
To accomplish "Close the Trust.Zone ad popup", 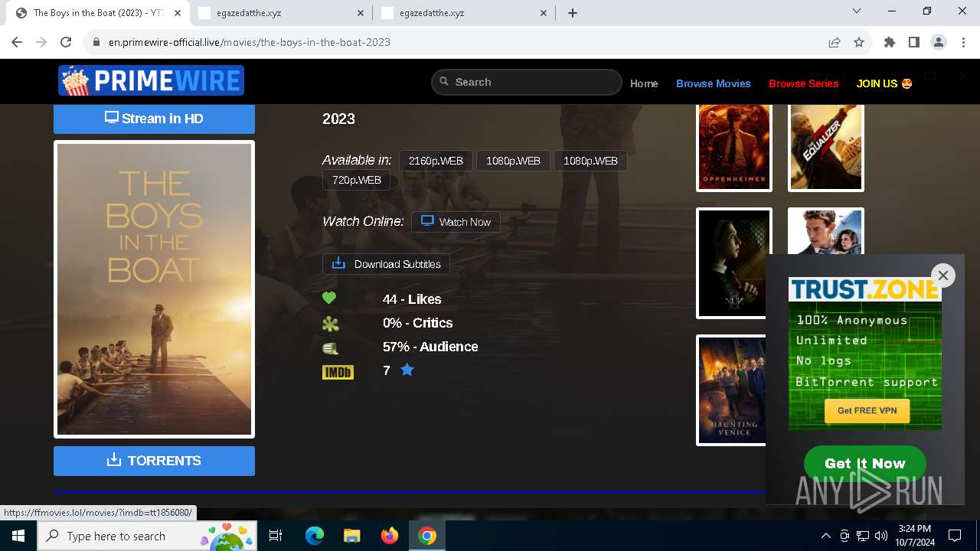I will click(943, 275).
